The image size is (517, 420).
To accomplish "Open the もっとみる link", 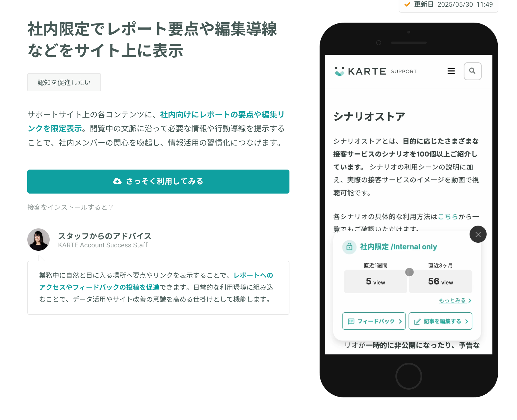I will click(x=455, y=300).
